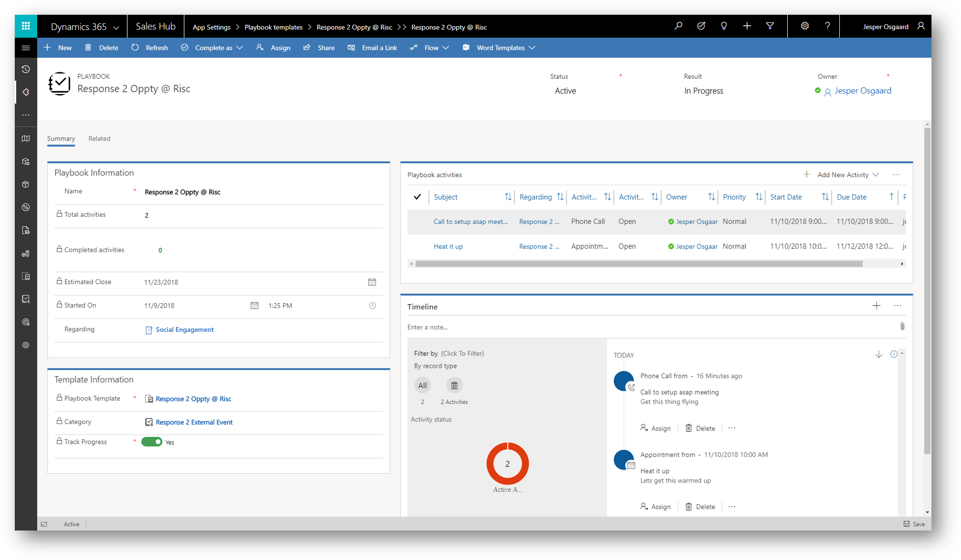
Task: Expand the Complete as dropdown
Action: (x=240, y=48)
